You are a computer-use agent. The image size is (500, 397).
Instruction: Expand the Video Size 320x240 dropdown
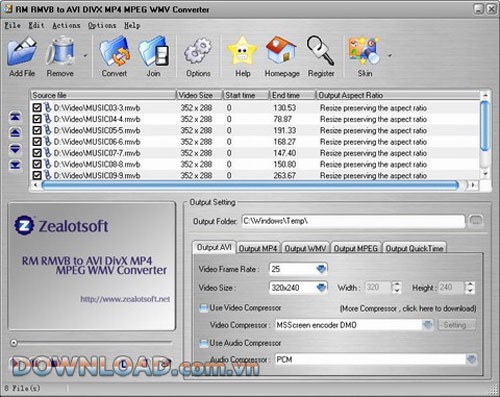pyautogui.click(x=321, y=287)
